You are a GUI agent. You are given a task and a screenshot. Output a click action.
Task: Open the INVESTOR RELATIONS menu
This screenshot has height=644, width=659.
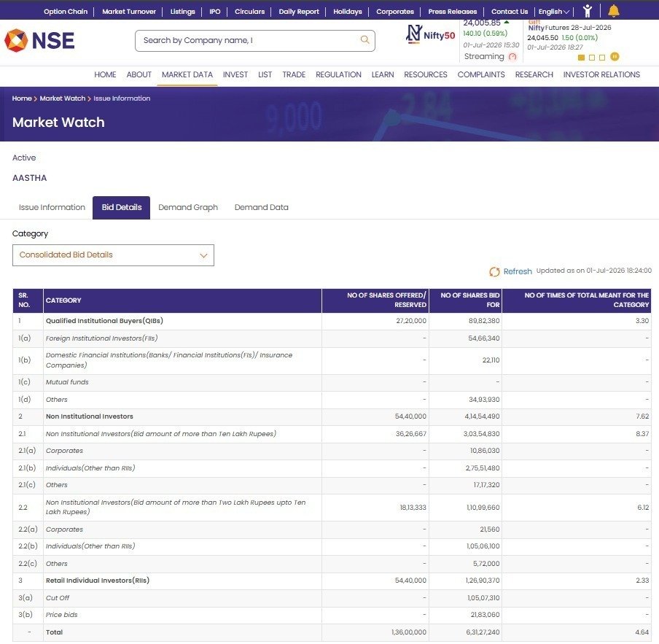601,74
